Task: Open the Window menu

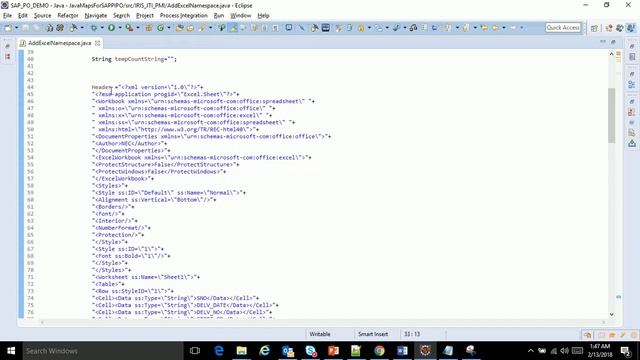Action: click(x=240, y=16)
